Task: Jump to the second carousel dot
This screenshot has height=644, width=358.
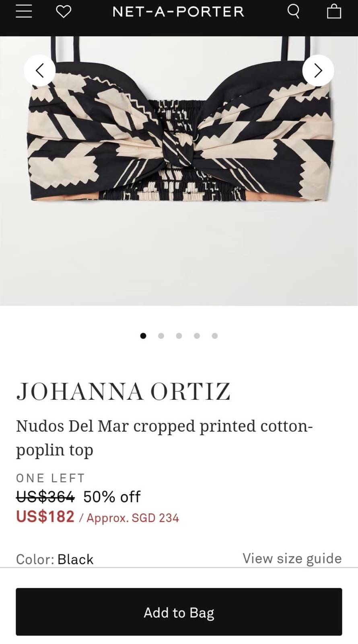Action: [x=161, y=336]
